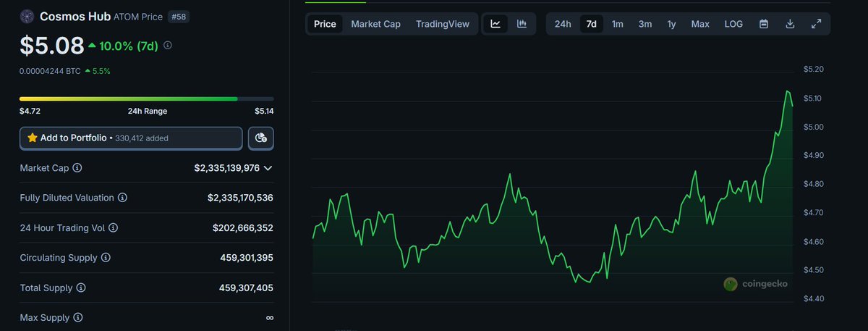Select the line chart view icon
The image size is (868, 331).
pos(495,24)
